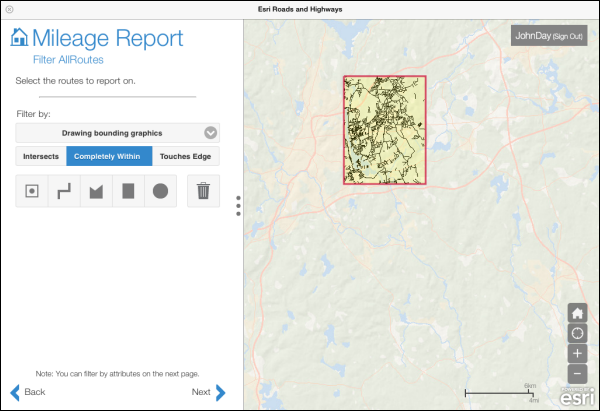Delete drawn graphics with trash icon
600x411 pixels.
point(203,191)
